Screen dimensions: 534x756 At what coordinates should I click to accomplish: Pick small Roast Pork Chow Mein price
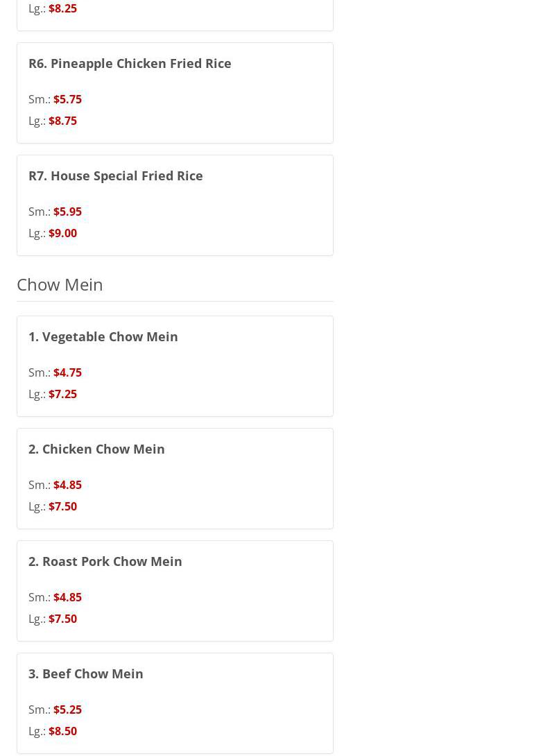[67, 597]
